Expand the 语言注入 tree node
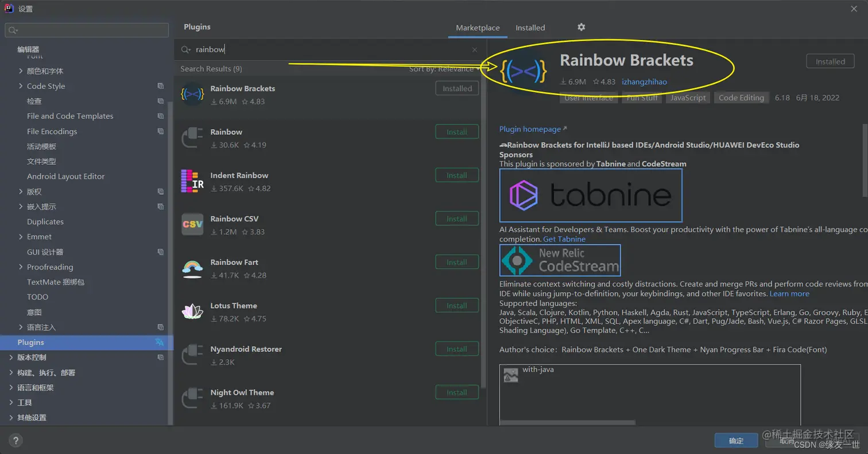This screenshot has width=868, height=454. (x=21, y=327)
